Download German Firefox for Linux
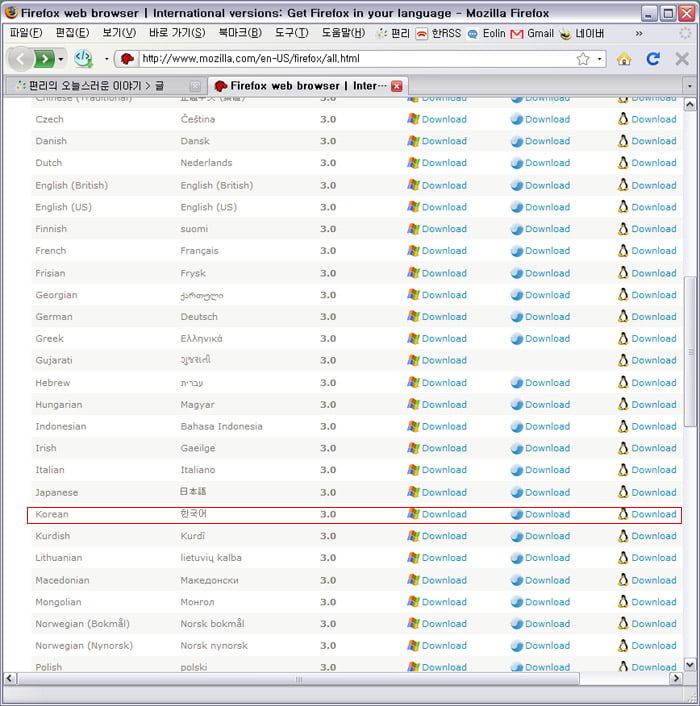 (654, 317)
